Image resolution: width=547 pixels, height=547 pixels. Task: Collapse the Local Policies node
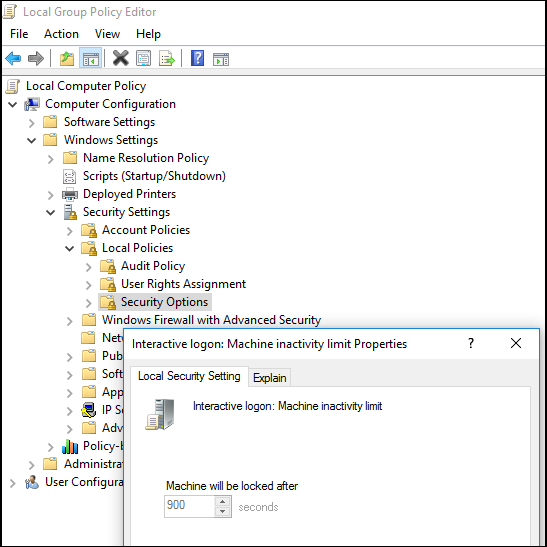[70, 249]
